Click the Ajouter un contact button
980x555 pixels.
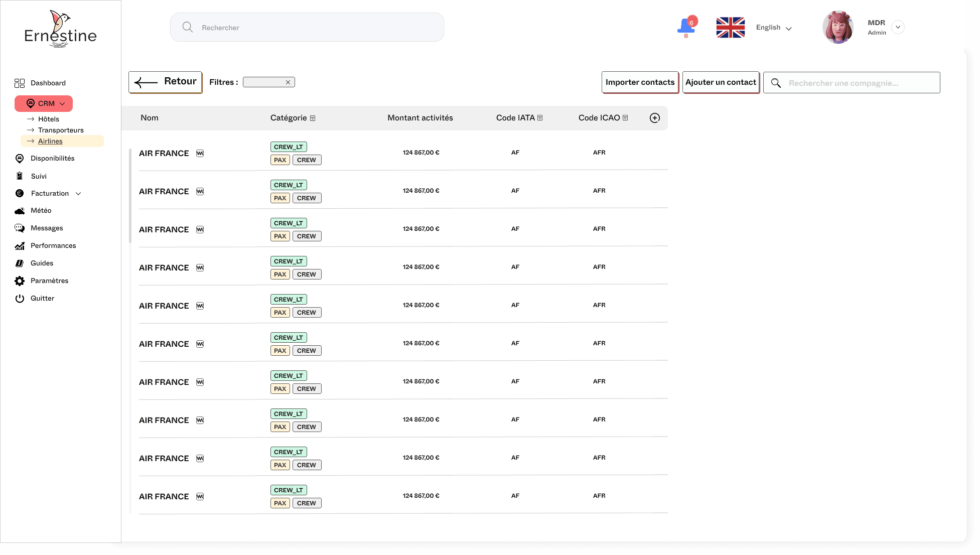tap(721, 82)
